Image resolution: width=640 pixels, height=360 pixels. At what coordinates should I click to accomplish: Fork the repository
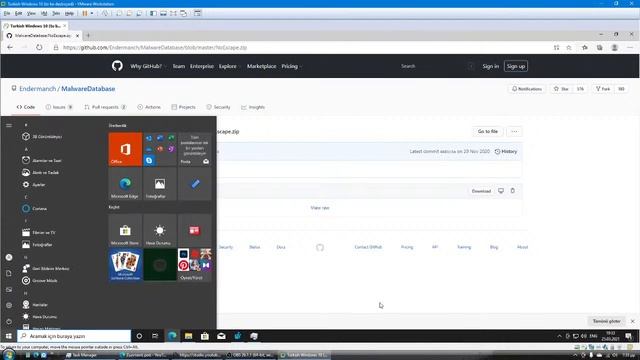[x=603, y=89]
